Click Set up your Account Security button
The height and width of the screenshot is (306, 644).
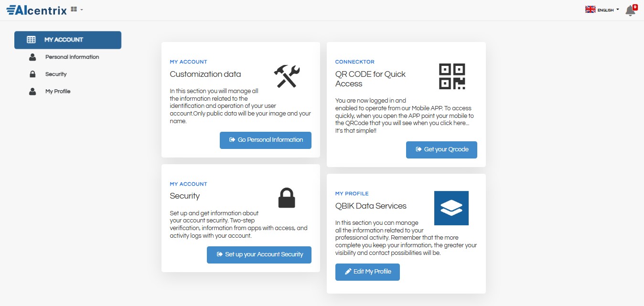(259, 254)
